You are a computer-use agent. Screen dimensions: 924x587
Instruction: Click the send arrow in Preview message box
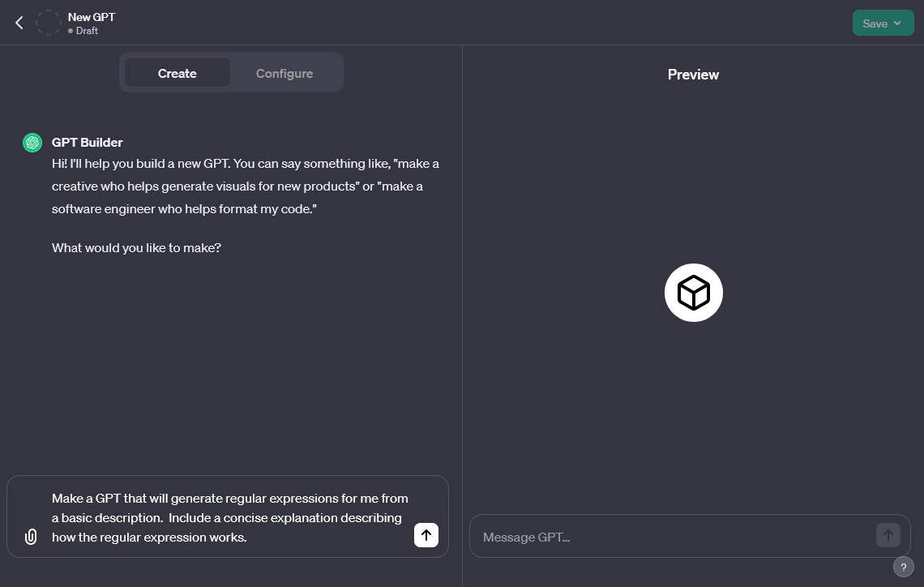pos(888,535)
